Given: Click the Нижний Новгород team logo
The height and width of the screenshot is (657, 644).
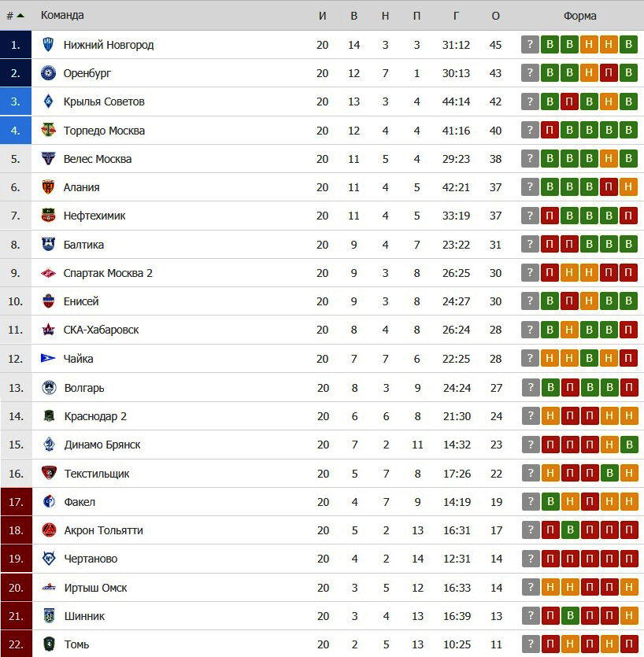Looking at the screenshot, I should pyautogui.click(x=48, y=45).
